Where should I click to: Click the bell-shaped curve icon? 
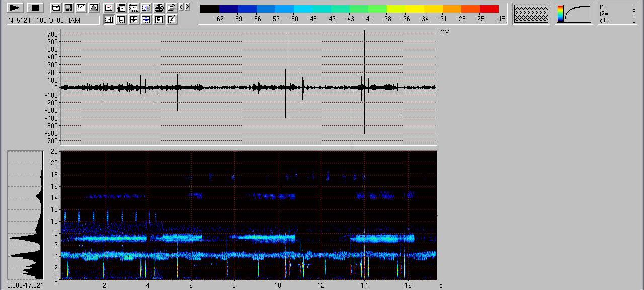pos(93,8)
